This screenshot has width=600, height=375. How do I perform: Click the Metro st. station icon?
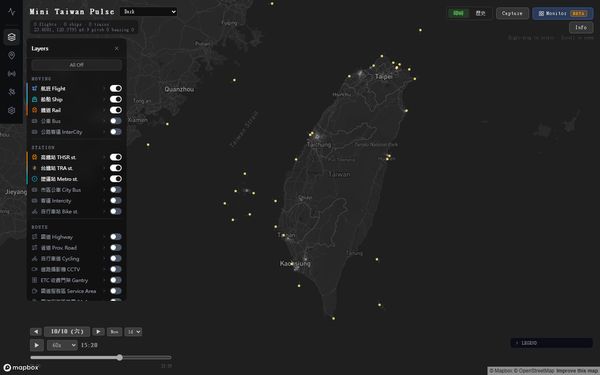[34, 179]
